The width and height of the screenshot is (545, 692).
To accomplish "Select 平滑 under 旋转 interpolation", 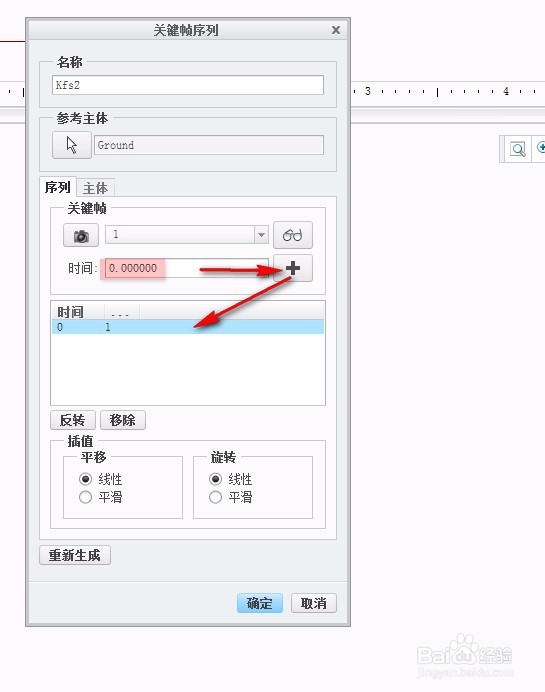I will (215, 497).
